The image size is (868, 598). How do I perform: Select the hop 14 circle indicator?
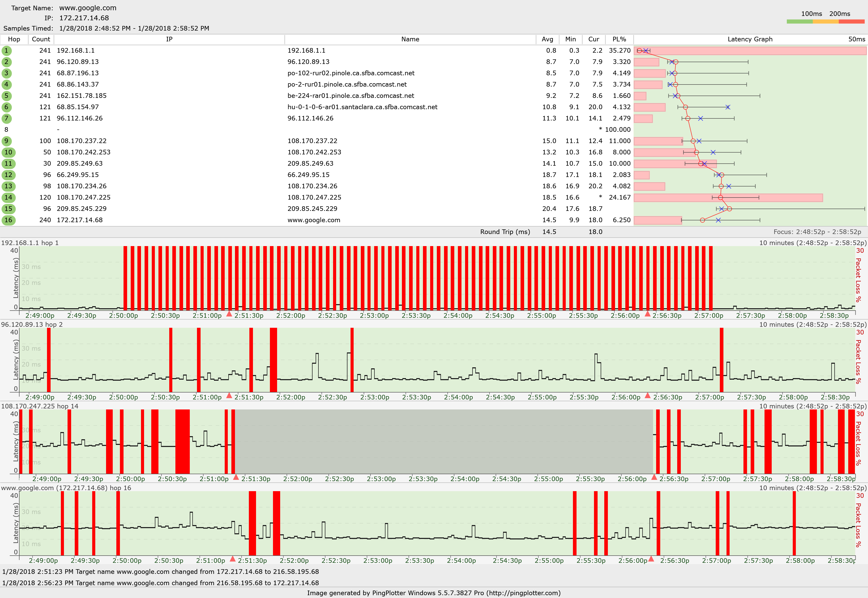[8, 198]
